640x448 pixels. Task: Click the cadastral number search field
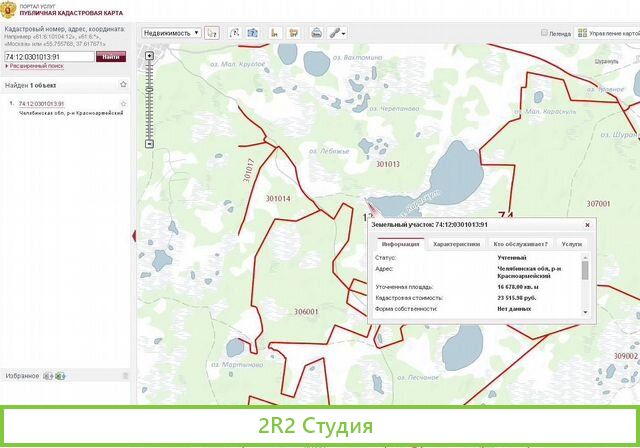click(48, 57)
